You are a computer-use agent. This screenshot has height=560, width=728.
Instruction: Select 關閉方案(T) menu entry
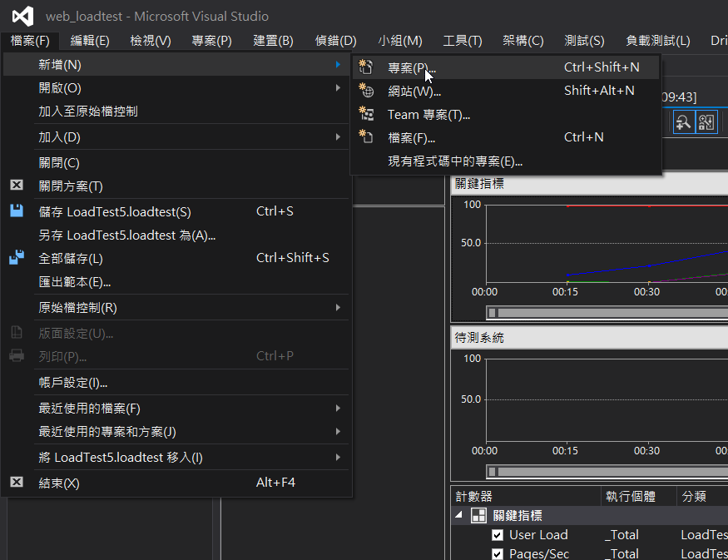176,186
